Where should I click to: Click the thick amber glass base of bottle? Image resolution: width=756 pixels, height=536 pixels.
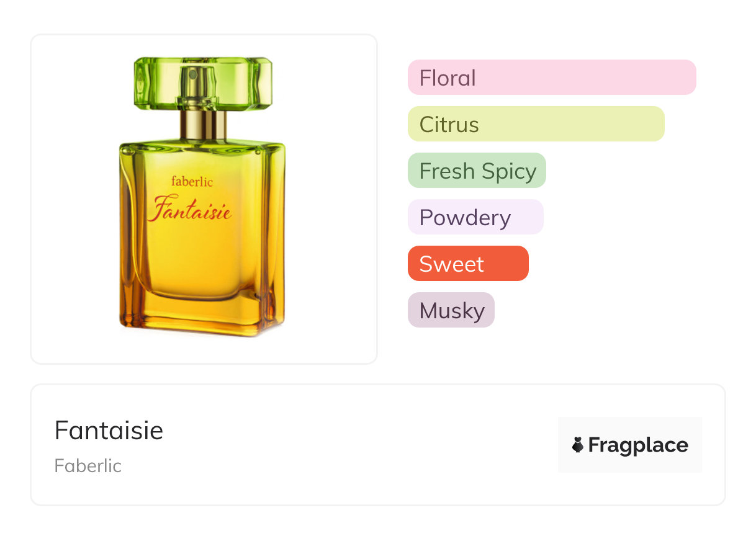point(202,315)
